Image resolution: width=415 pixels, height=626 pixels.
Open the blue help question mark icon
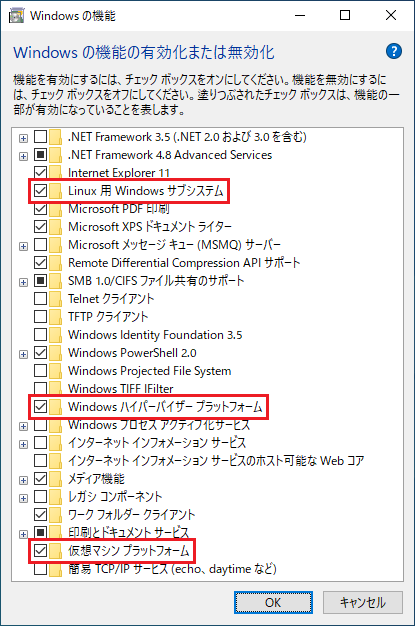393,51
